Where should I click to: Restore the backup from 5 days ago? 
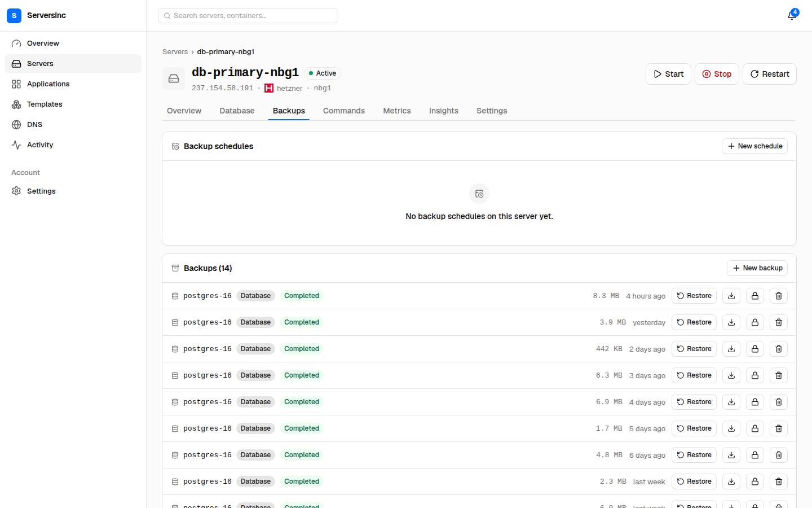pyautogui.click(x=694, y=428)
